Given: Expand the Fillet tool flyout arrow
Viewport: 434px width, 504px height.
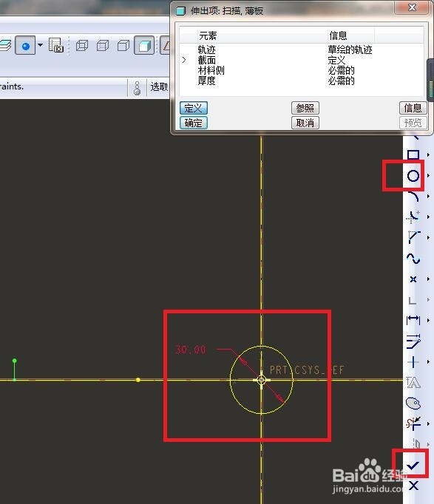Looking at the screenshot, I should (x=429, y=217).
